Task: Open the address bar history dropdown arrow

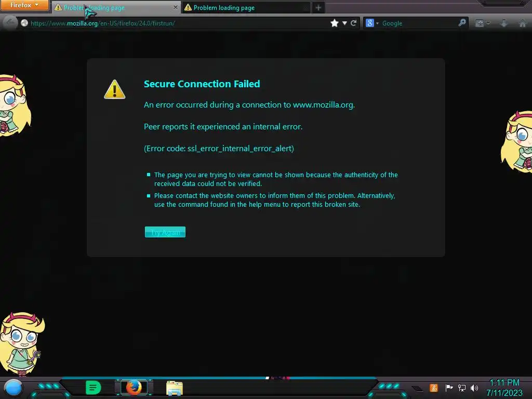Action: tap(344, 23)
